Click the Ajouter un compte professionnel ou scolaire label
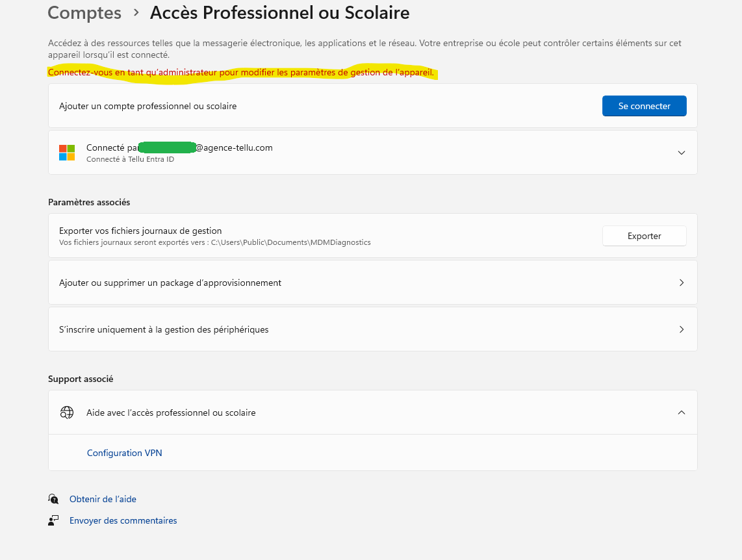Screen dimensions: 742x560 [x=147, y=107]
